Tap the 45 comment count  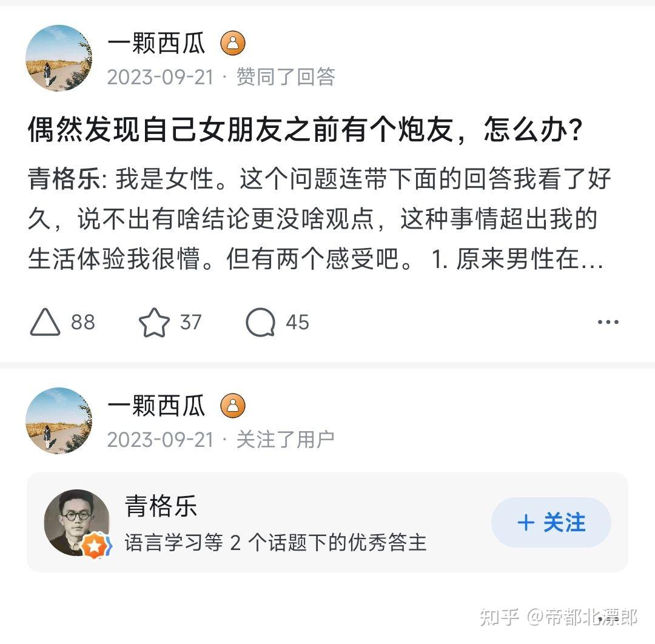(297, 322)
